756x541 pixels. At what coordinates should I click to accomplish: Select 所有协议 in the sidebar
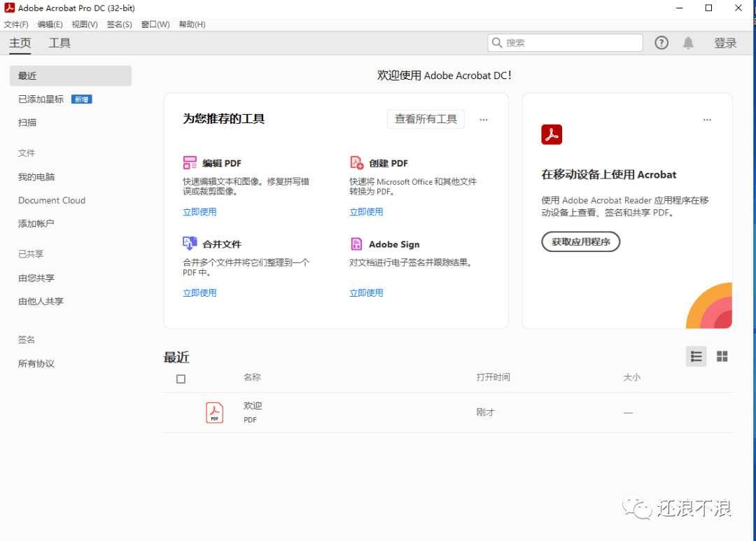(x=36, y=363)
